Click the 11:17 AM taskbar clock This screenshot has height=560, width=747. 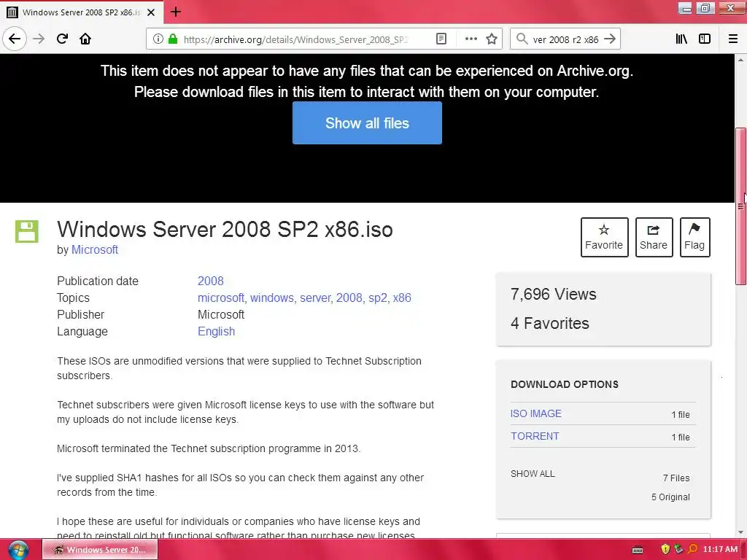pos(720,550)
